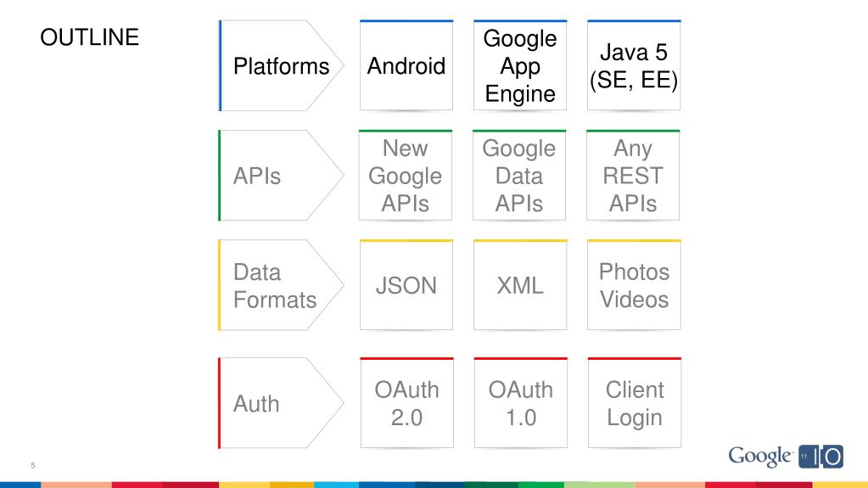Click the Any REST APIs box
The image size is (868, 488).
633,175
